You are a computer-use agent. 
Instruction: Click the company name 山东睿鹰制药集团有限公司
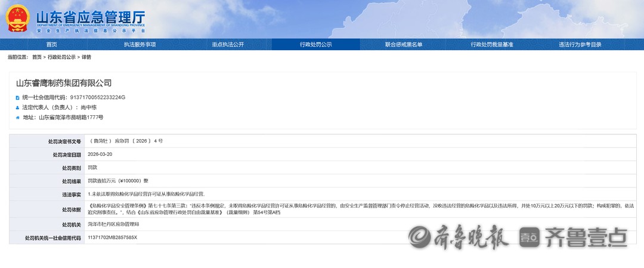64,83
